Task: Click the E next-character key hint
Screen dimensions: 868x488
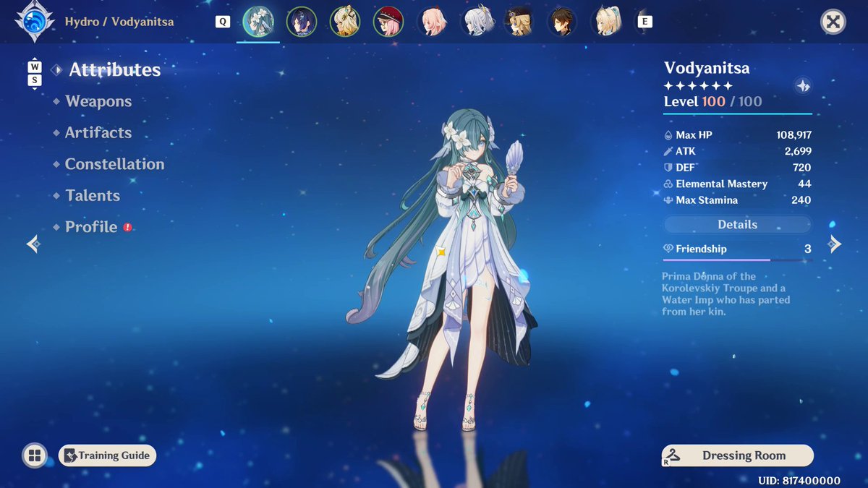Action: click(x=644, y=22)
